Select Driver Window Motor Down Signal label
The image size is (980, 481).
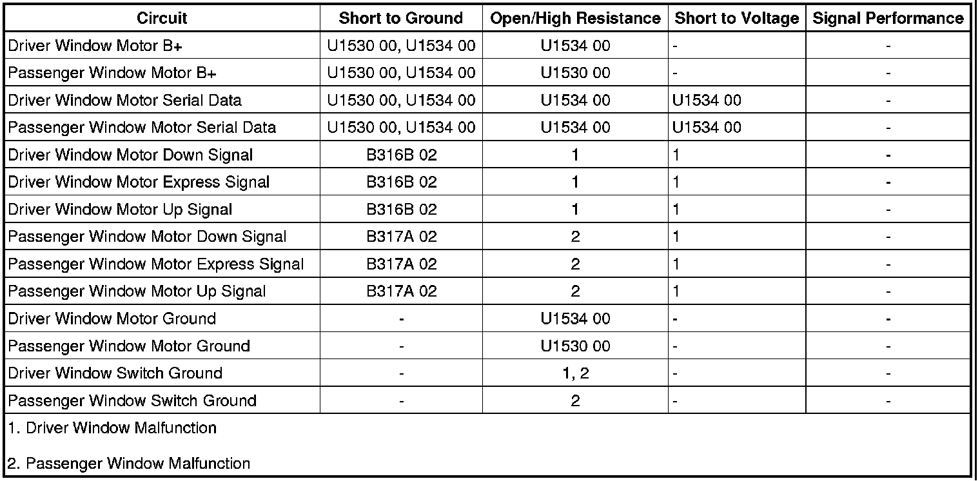130,155
